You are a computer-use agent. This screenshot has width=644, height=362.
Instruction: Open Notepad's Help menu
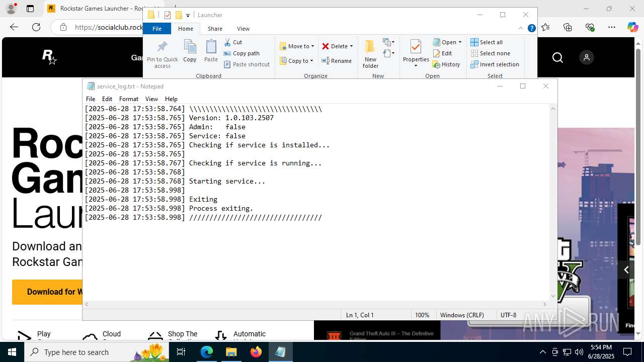pyautogui.click(x=171, y=99)
